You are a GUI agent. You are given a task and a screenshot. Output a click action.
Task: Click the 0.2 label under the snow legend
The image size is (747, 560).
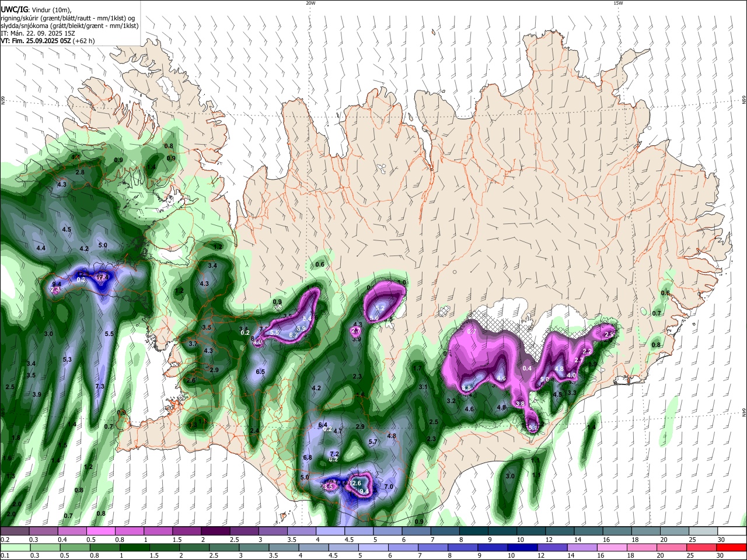click(x=5, y=540)
